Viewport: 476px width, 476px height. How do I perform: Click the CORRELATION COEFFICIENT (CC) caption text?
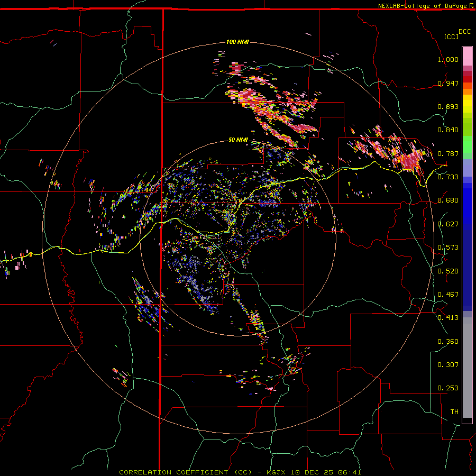(186, 472)
